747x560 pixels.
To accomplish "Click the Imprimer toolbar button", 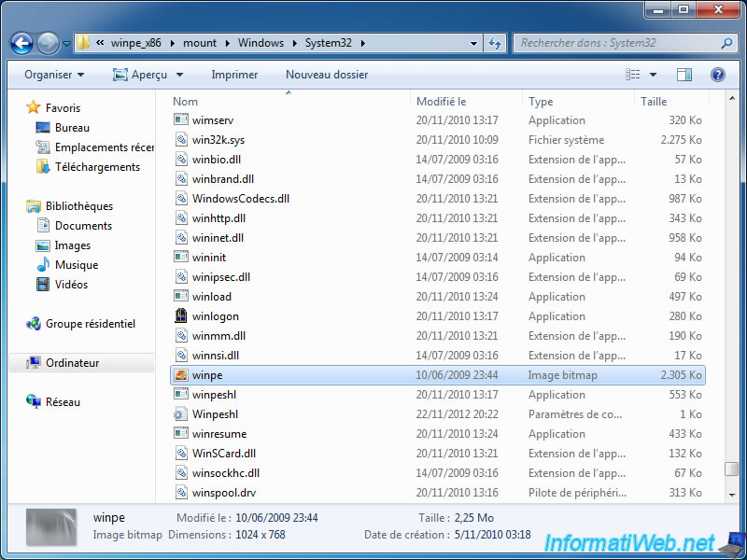I will 234,75.
